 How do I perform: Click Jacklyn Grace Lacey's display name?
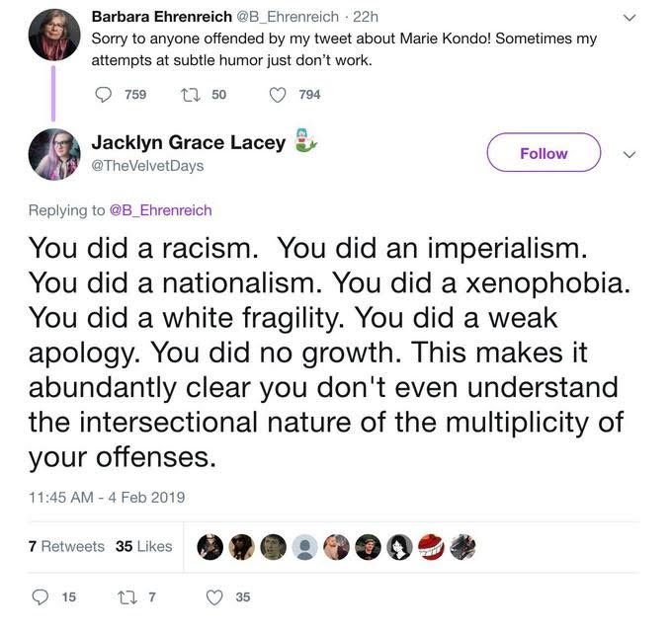click(x=188, y=142)
